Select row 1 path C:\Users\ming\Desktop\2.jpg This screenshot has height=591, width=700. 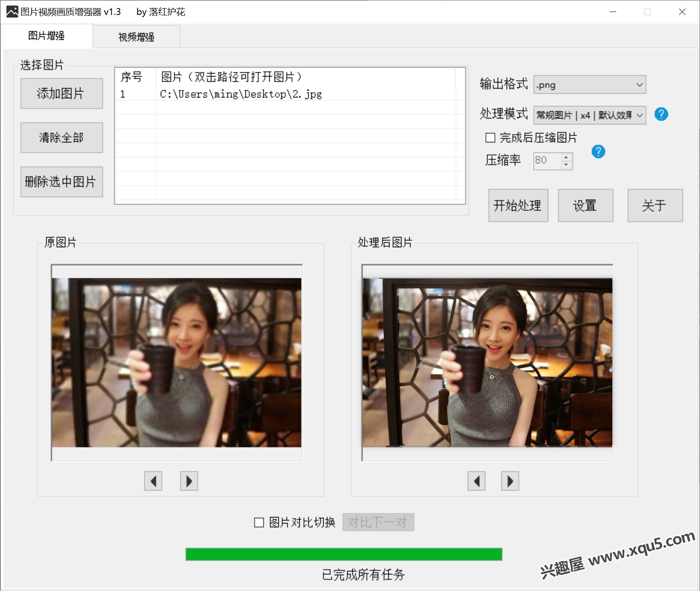click(241, 94)
